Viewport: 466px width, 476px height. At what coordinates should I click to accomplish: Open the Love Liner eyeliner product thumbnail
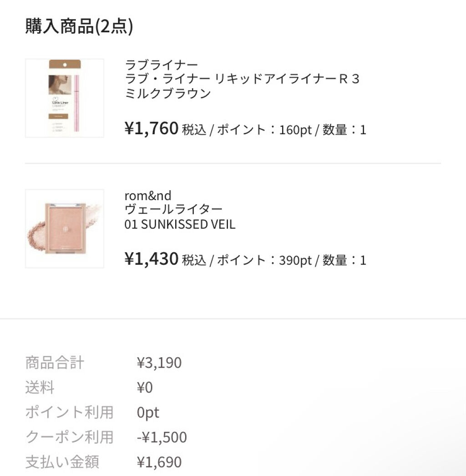pos(64,98)
